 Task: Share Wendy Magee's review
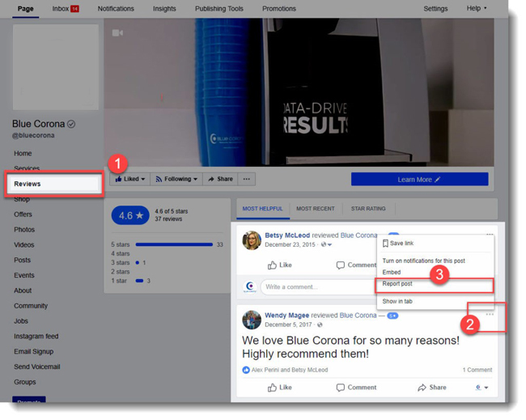(432, 388)
